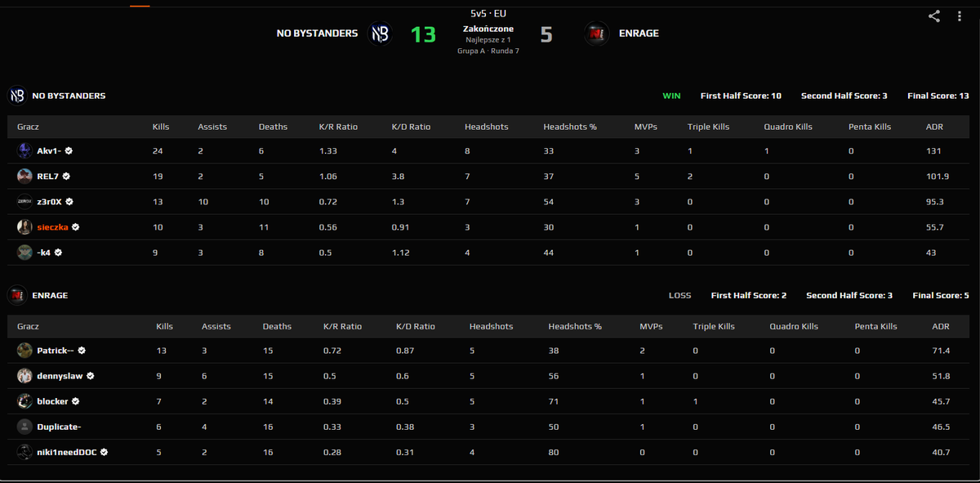The height and width of the screenshot is (483, 980).
Task: Open Akv1- player avatar
Action: [24, 150]
